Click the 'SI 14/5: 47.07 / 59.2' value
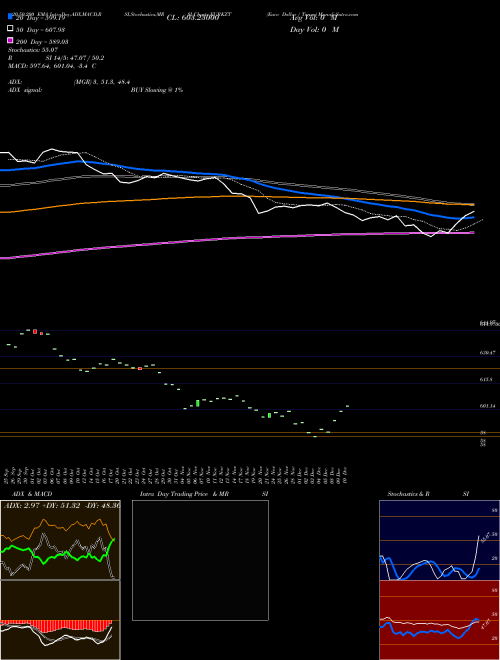The width and height of the screenshot is (500, 660). pyautogui.click(x=75, y=58)
